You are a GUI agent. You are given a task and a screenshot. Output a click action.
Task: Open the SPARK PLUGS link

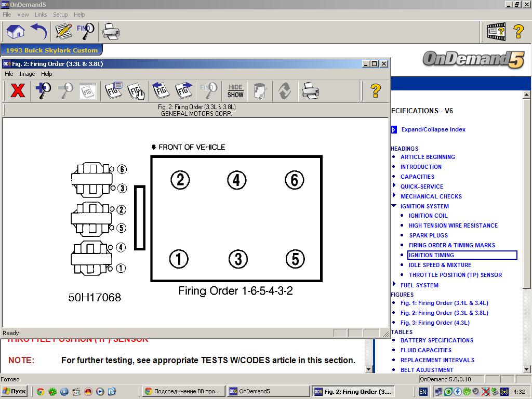(428, 235)
